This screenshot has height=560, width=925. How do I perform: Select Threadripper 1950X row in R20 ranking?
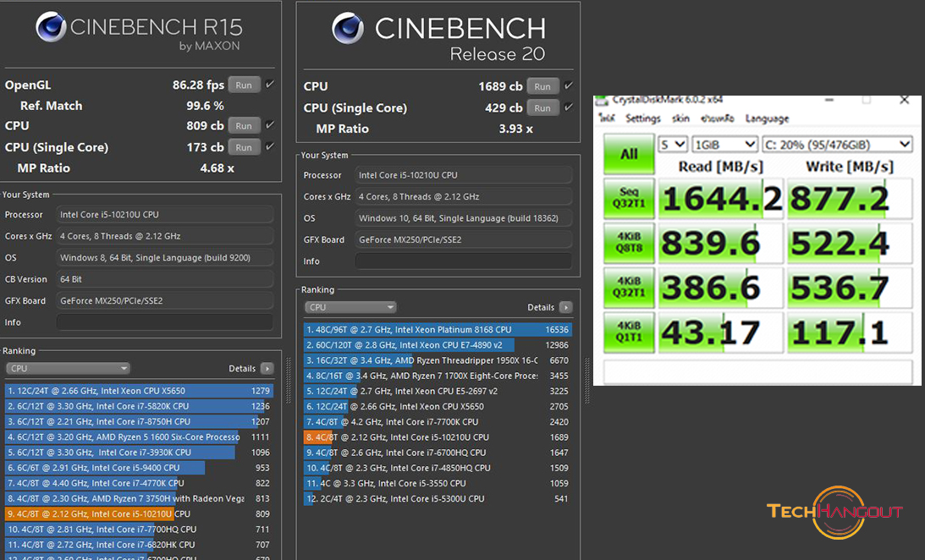point(438,360)
